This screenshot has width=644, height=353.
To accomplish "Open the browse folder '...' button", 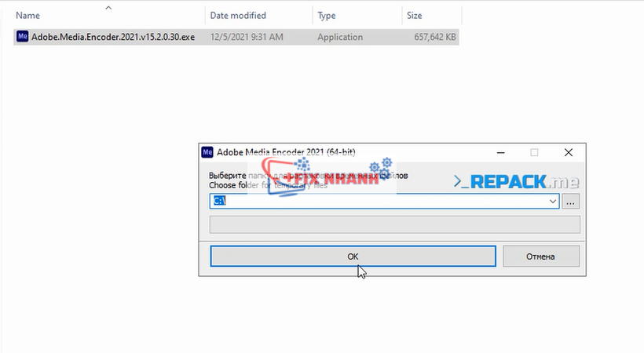I will (571, 202).
